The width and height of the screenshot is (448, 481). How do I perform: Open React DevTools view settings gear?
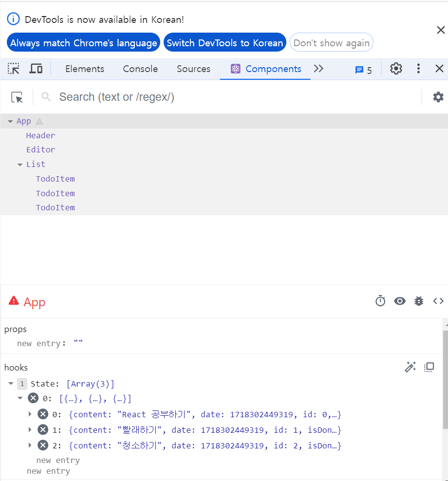(438, 97)
